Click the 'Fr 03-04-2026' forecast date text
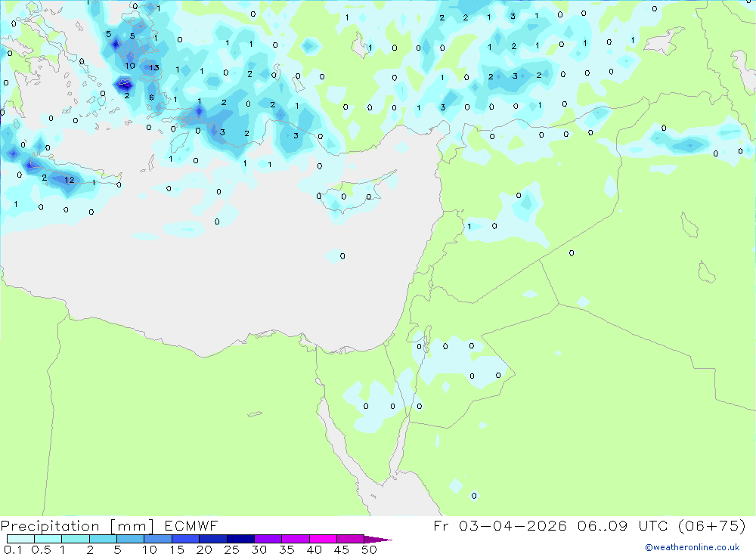The height and width of the screenshot is (554, 756). [500, 525]
